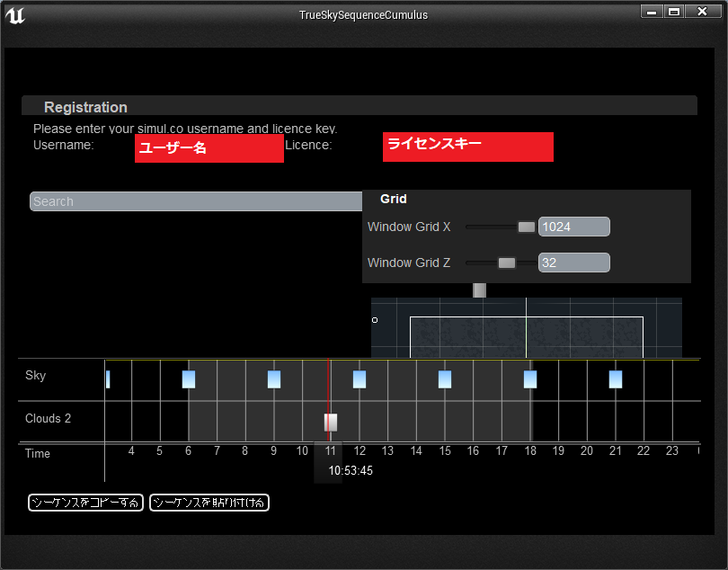Click hour 4 on the time ruler
Image resolution: width=728 pixels, height=570 pixels.
(x=131, y=450)
